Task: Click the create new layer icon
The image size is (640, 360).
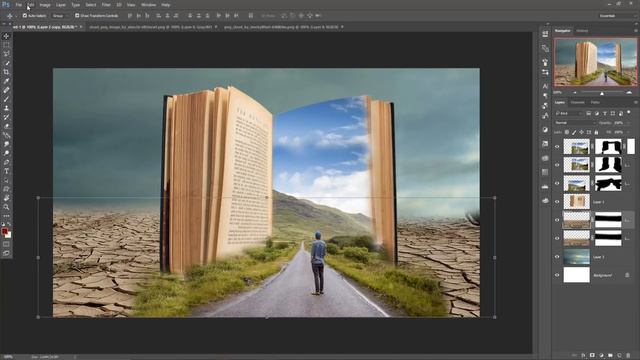Action: [x=619, y=356]
